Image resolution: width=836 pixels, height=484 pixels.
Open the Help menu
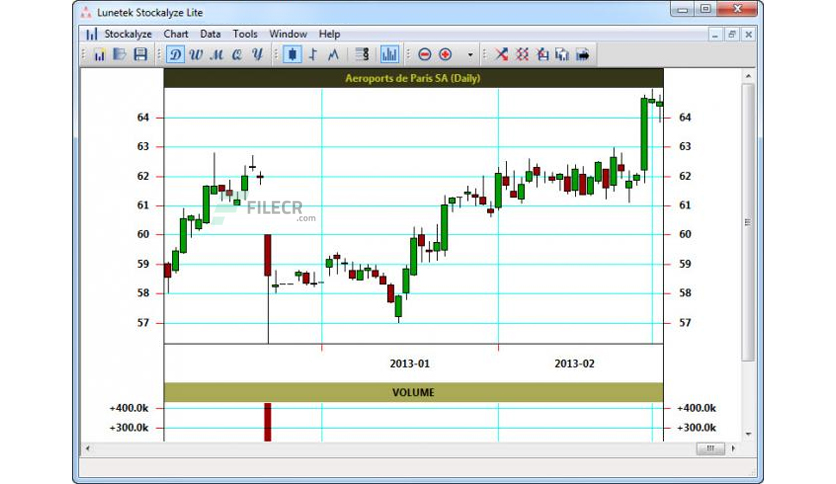329,34
